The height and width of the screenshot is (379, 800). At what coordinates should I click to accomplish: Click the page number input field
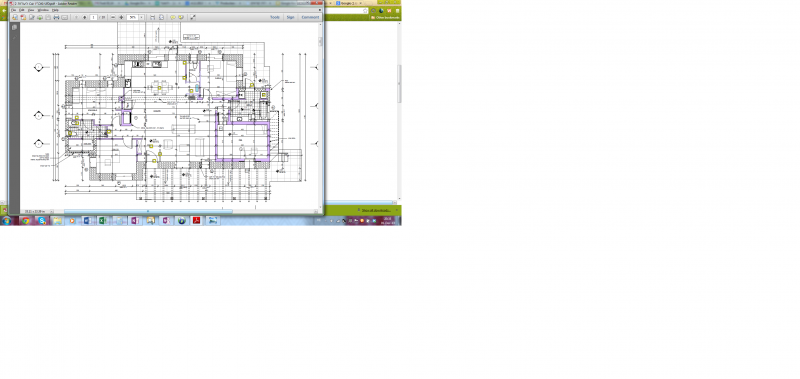pos(93,17)
